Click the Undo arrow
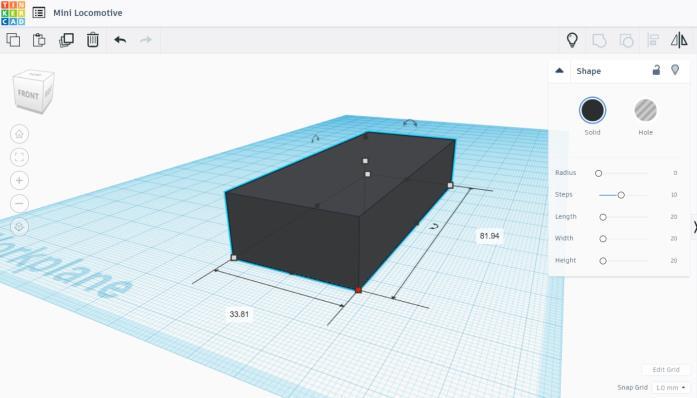Image resolution: width=697 pixels, height=398 pixels. pos(120,40)
